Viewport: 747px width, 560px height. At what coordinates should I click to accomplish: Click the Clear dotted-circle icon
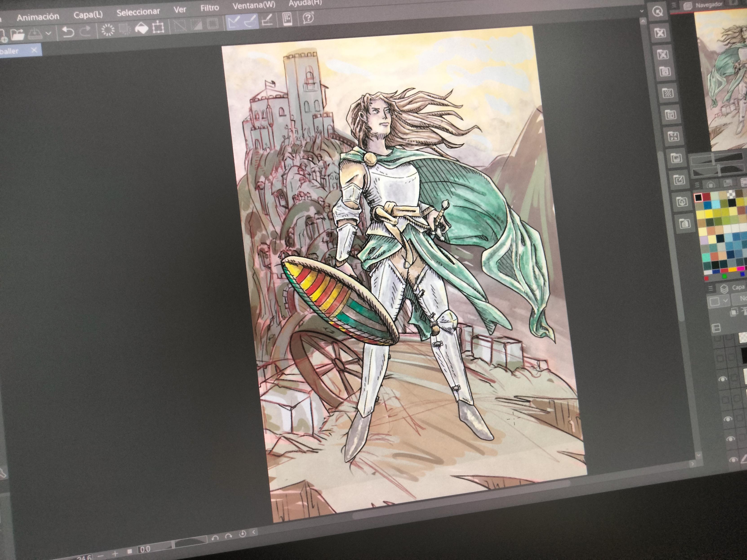pyautogui.click(x=108, y=30)
